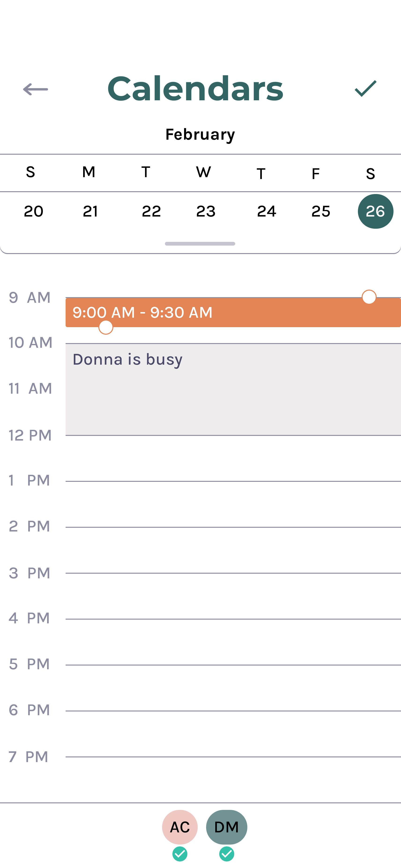Viewport: 401px width, 868px height.
Task: Choose Tuesday the 22nd
Action: click(x=151, y=212)
